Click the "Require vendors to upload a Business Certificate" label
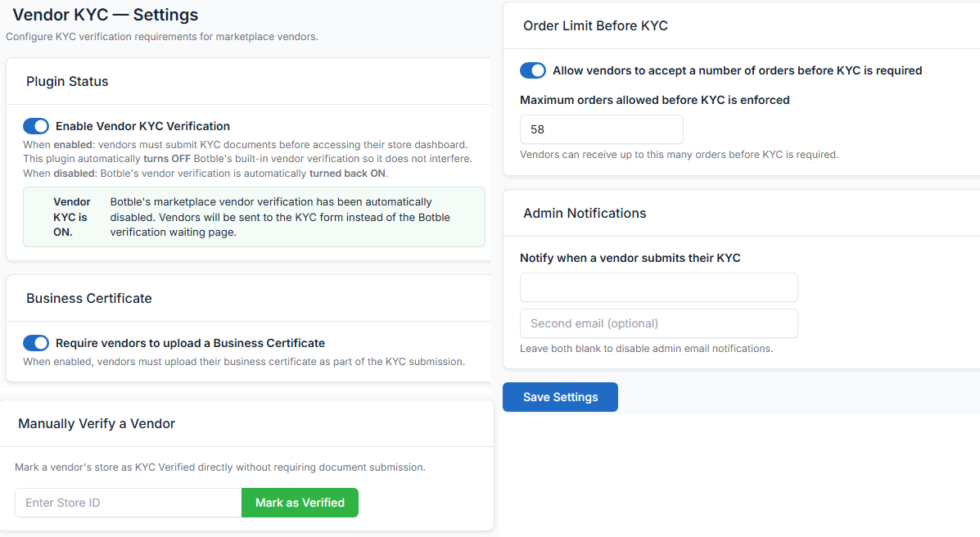The height and width of the screenshot is (537, 980). pyautogui.click(x=190, y=343)
